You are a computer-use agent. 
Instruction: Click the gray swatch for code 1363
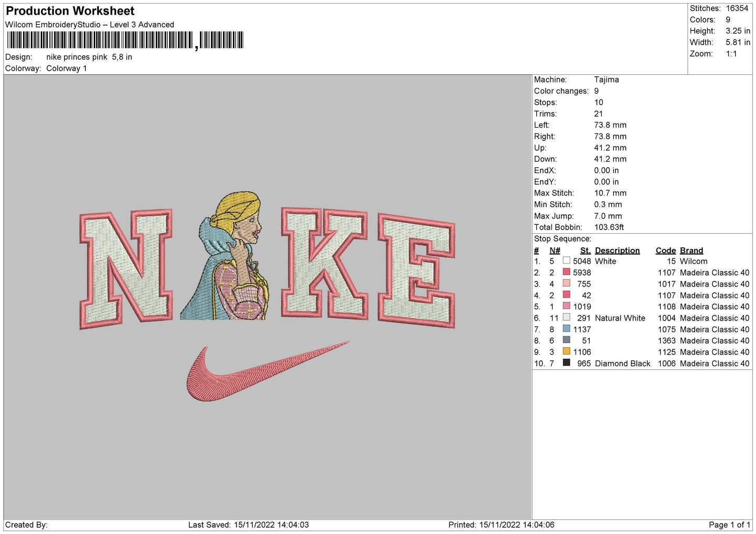click(566, 340)
